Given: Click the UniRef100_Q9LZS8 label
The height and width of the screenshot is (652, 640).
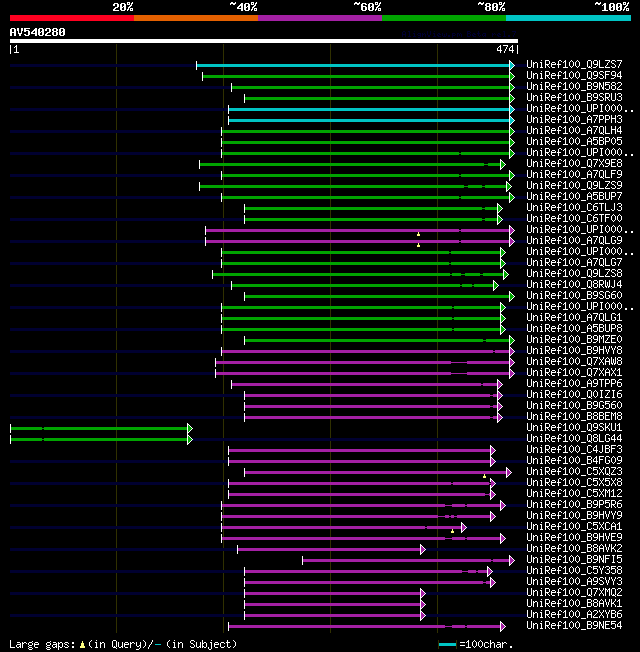Looking at the screenshot, I should coord(574,274).
